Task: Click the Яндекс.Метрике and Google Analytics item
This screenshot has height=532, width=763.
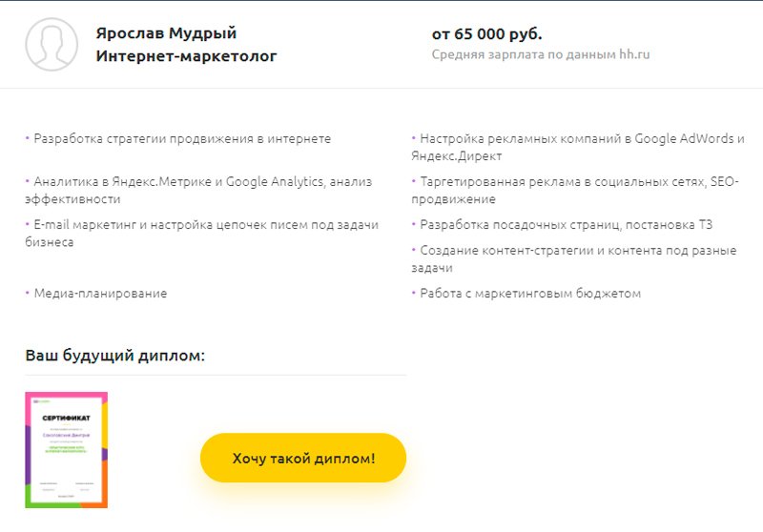Action: point(198,190)
